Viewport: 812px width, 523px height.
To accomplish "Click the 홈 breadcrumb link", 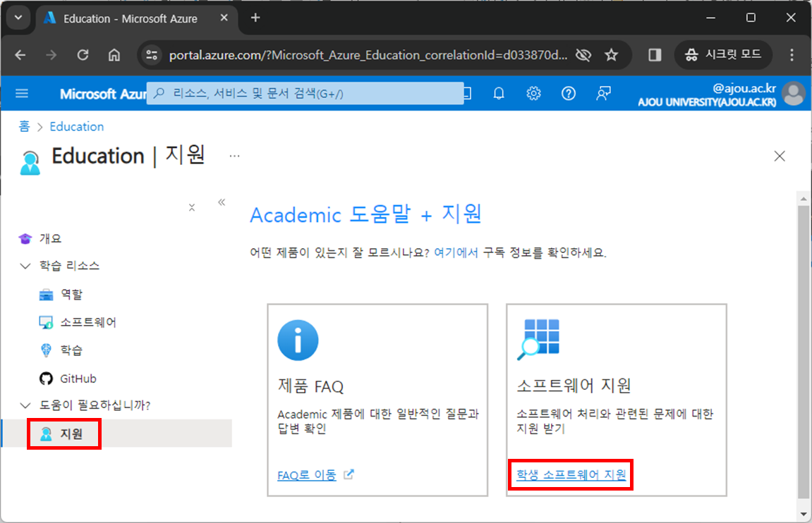I will coord(25,127).
